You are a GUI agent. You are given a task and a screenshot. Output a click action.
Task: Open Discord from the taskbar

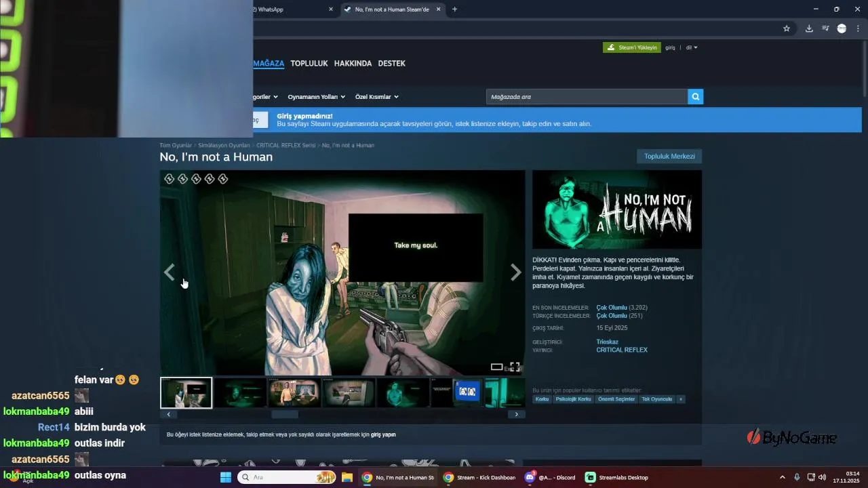point(550,477)
